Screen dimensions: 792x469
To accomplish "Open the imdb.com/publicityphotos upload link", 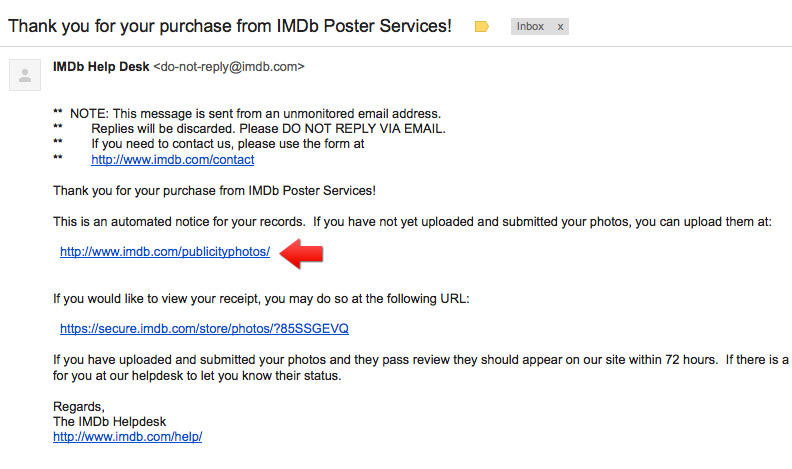I will (165, 251).
